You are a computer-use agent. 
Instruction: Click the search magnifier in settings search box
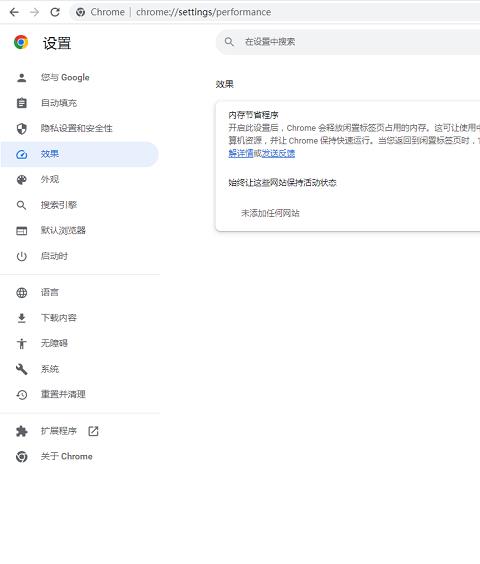pos(229,42)
